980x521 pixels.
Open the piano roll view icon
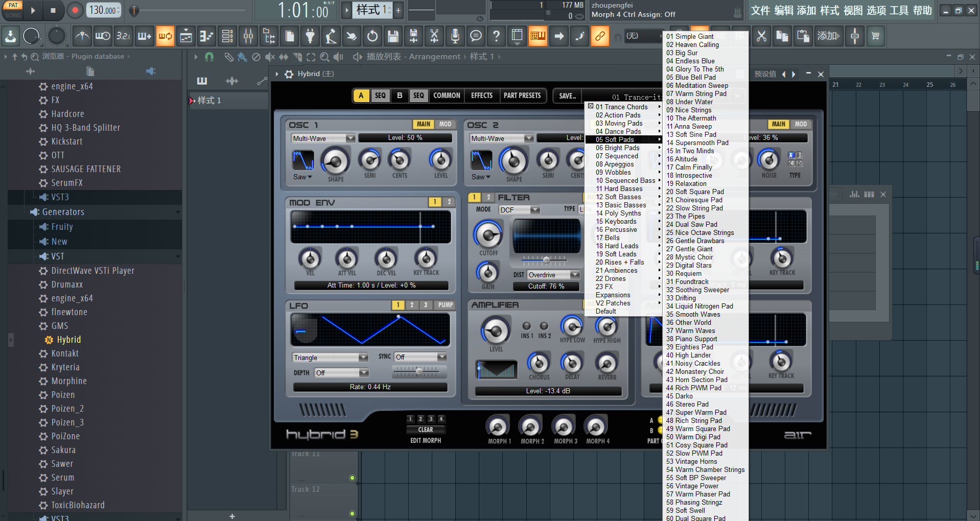206,36
